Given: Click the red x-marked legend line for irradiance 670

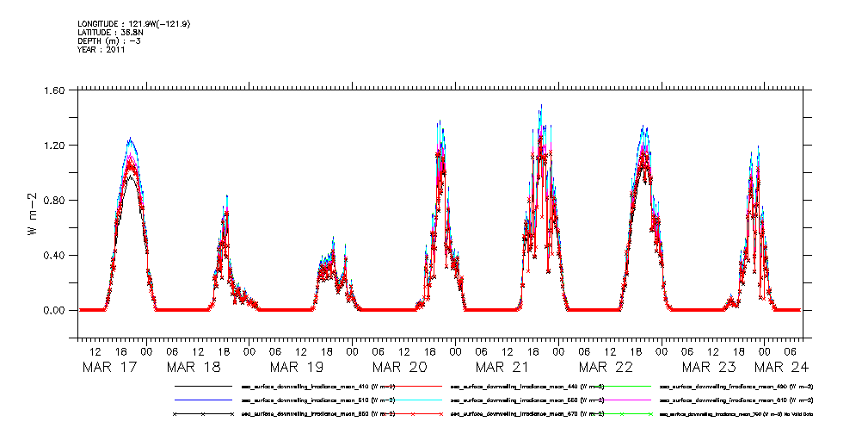Looking at the screenshot, I should (412, 414).
